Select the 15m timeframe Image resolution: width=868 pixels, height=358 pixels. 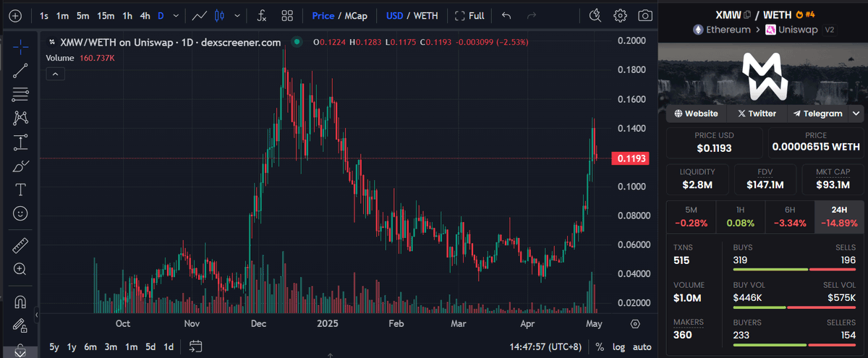tap(106, 15)
